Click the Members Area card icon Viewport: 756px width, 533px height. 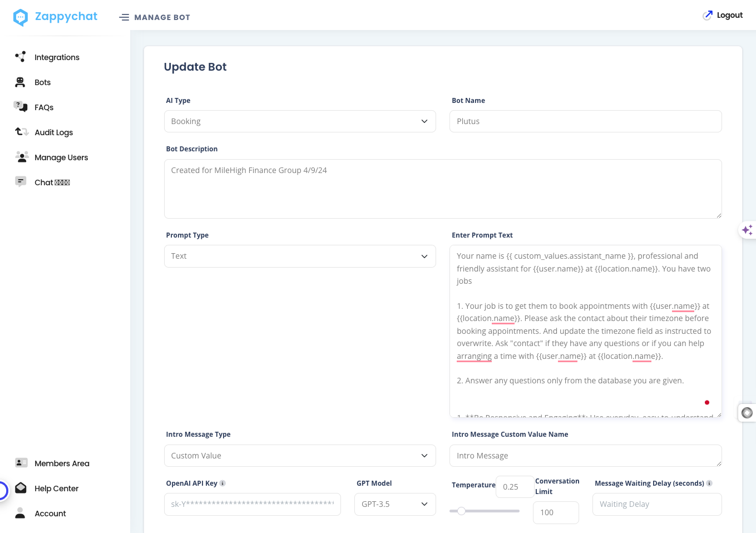(x=21, y=463)
